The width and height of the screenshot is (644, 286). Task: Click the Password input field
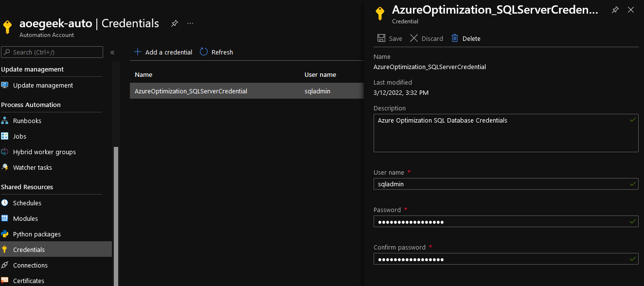coord(506,222)
